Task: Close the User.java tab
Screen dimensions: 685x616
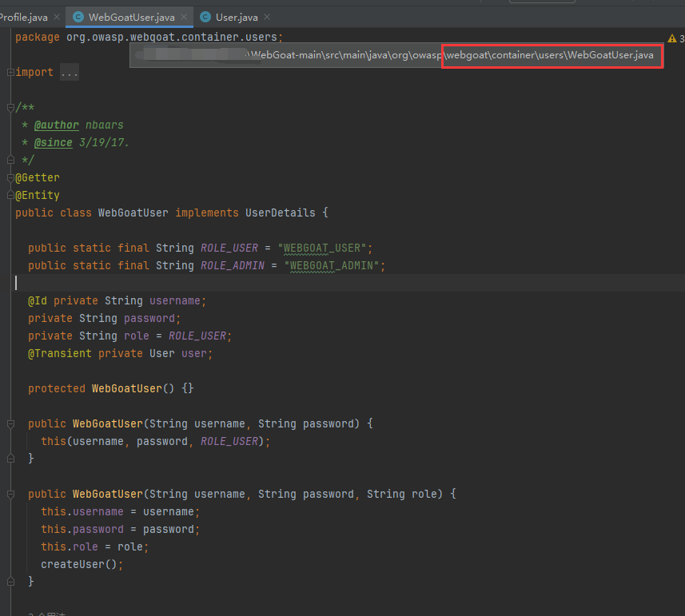Action: pyautogui.click(x=267, y=17)
